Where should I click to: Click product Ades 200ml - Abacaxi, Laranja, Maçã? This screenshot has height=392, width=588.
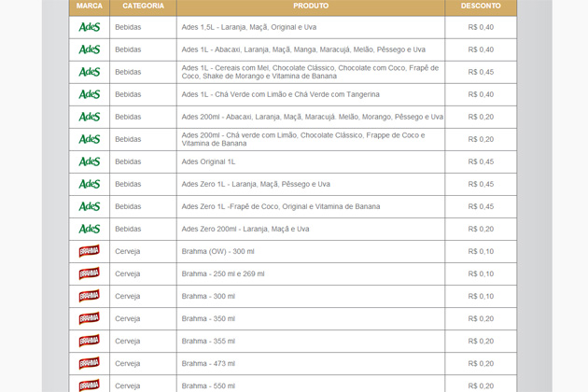point(312,117)
